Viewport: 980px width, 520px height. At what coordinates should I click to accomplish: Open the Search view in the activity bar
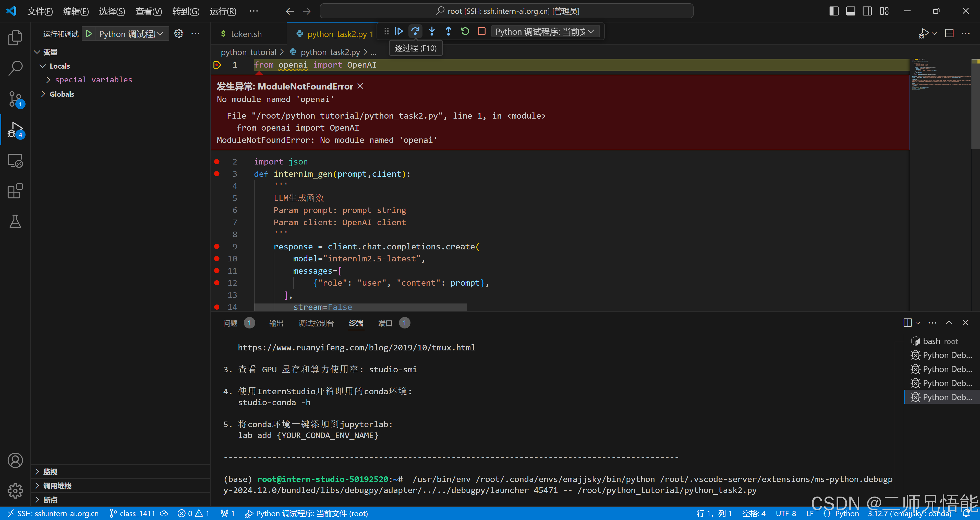tap(15, 68)
